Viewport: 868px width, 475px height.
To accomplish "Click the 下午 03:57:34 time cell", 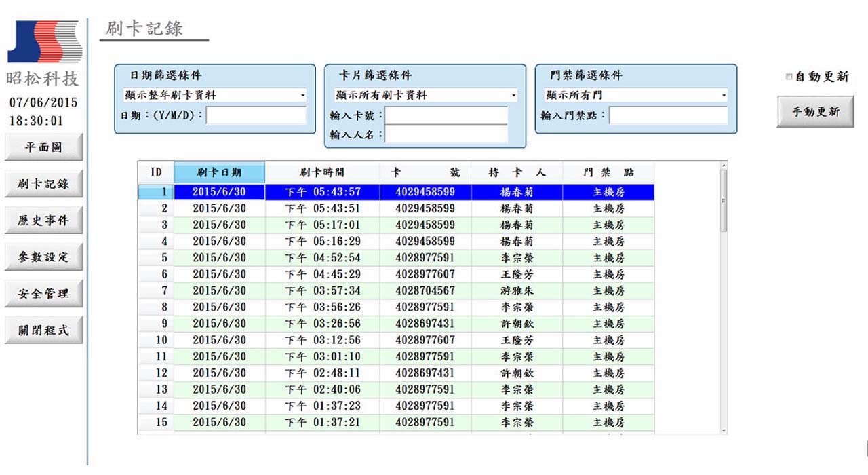I will [322, 290].
